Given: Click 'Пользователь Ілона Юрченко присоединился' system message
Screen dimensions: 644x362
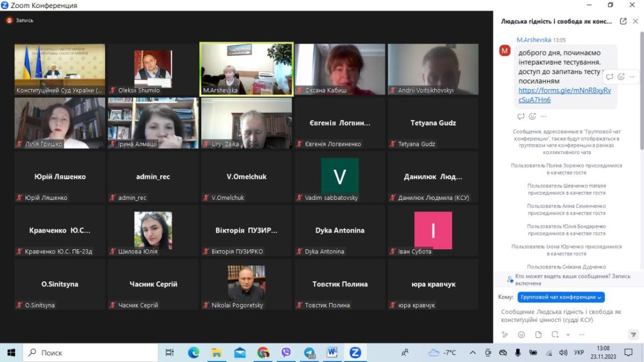Looking at the screenshot, I should [x=566, y=250].
